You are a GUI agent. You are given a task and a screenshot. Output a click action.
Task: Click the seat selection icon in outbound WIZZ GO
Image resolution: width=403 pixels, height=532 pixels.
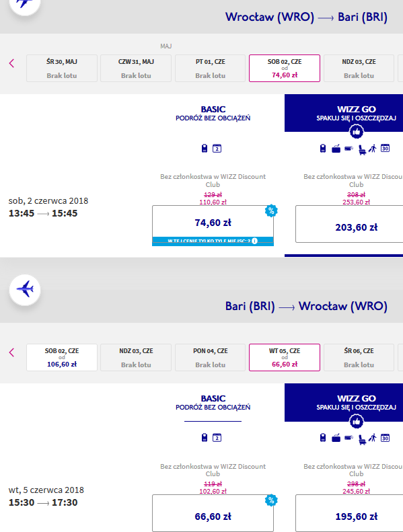[x=362, y=149]
